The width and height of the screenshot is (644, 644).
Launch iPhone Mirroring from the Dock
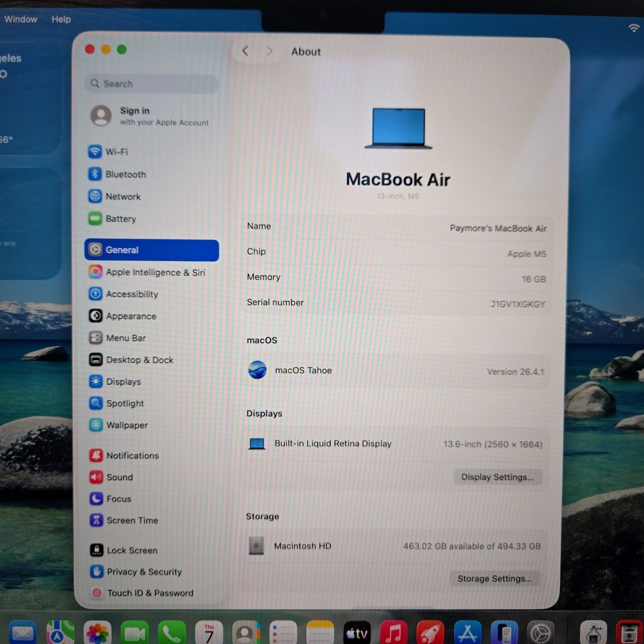[x=504, y=632]
